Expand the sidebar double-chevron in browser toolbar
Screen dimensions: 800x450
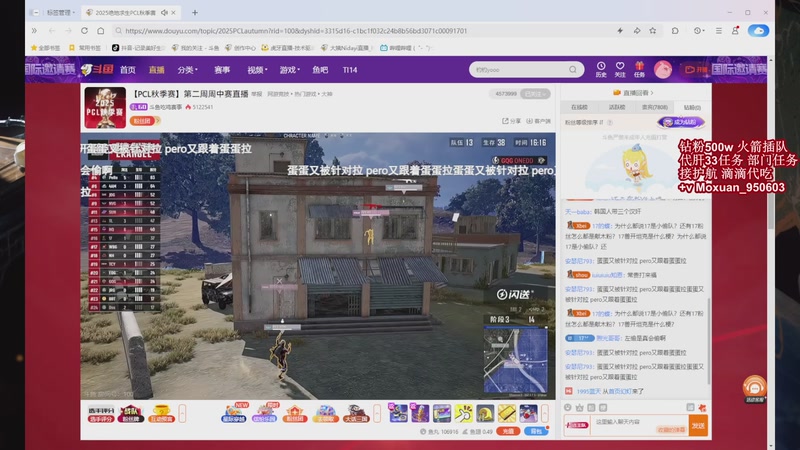[x=34, y=31]
